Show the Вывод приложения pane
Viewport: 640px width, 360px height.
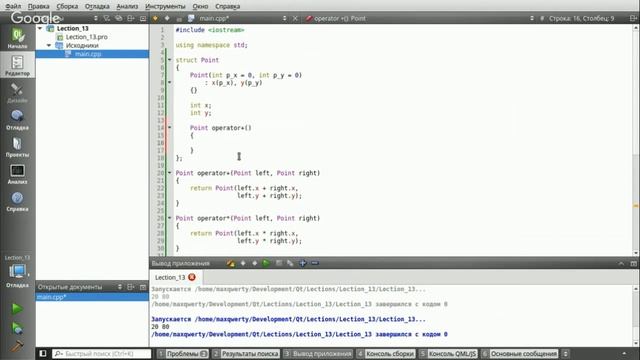pos(318,353)
